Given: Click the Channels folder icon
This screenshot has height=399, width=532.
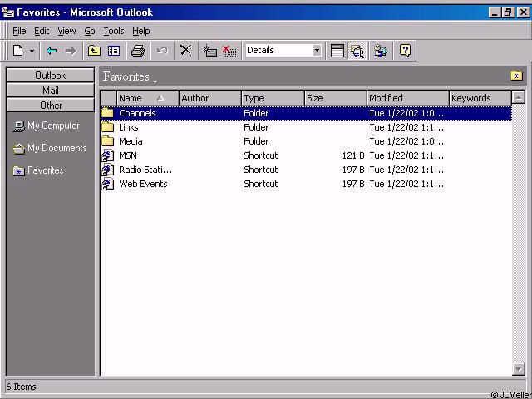Looking at the screenshot, I should pyautogui.click(x=107, y=113).
